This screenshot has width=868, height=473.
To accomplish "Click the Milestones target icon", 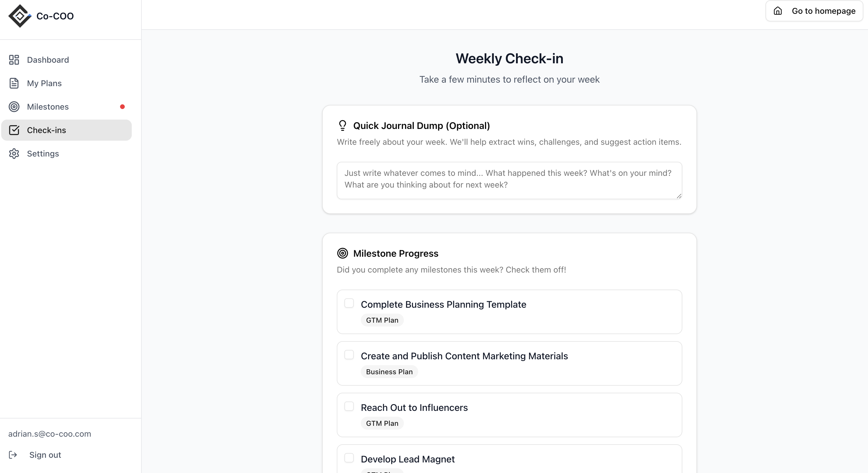I will click(14, 107).
